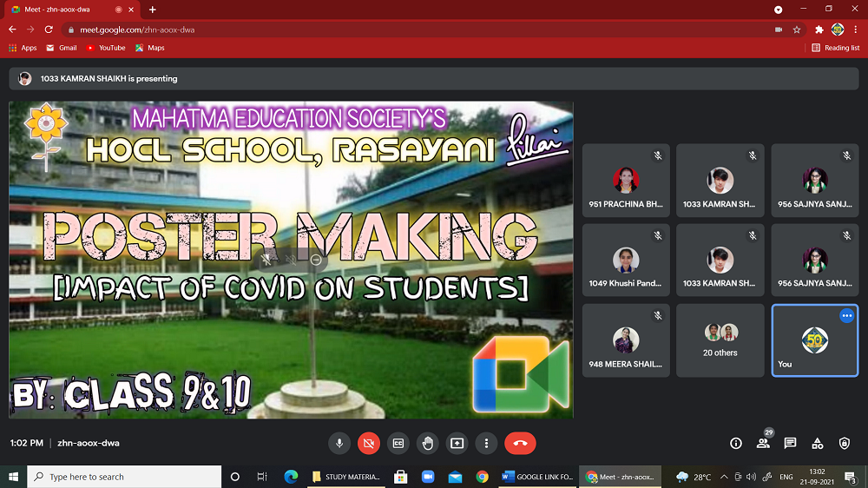Screen dimensions: 868x488
Task: Open options on the You tile
Action: point(846,316)
